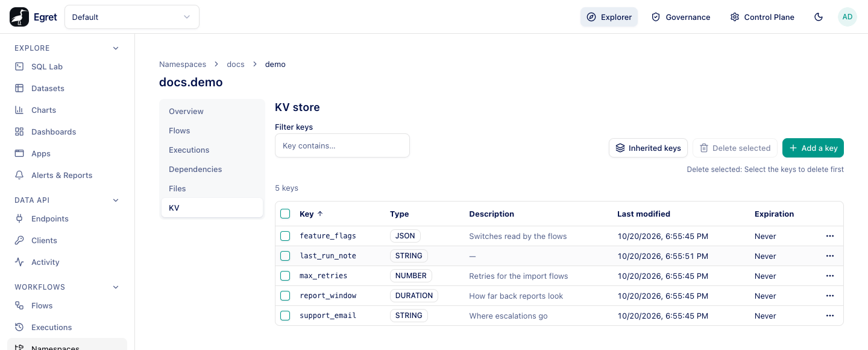868x350 pixels.
Task: Switch to the Governance tab
Action: point(681,17)
